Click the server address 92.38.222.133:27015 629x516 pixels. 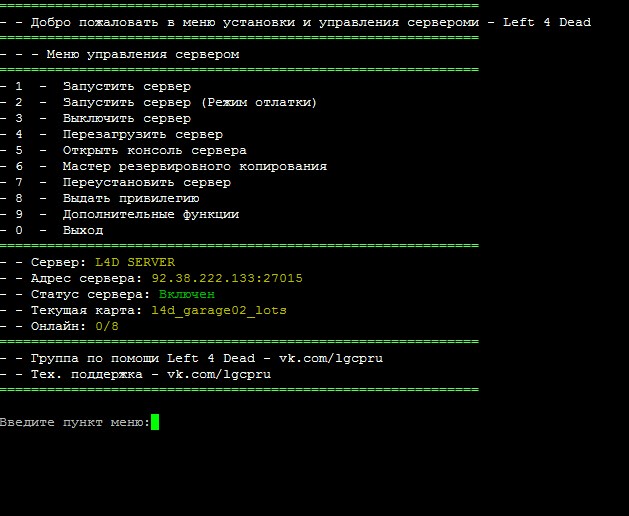click(227, 278)
